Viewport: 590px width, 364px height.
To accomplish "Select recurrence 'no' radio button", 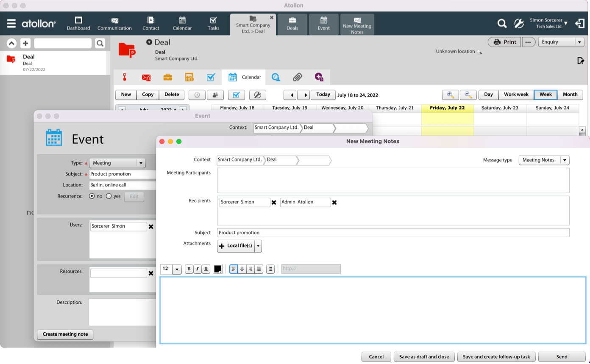I will 92,196.
